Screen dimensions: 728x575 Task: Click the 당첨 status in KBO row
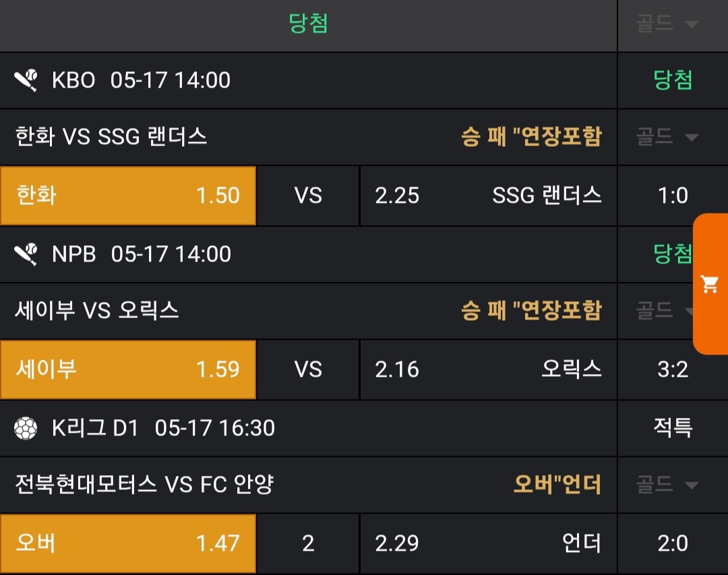click(x=672, y=81)
